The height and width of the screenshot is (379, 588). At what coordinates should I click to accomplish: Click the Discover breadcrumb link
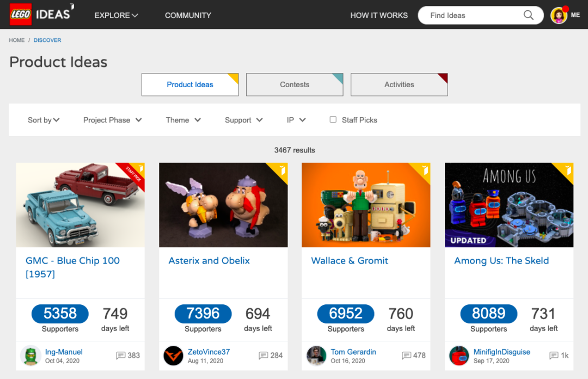coord(47,40)
